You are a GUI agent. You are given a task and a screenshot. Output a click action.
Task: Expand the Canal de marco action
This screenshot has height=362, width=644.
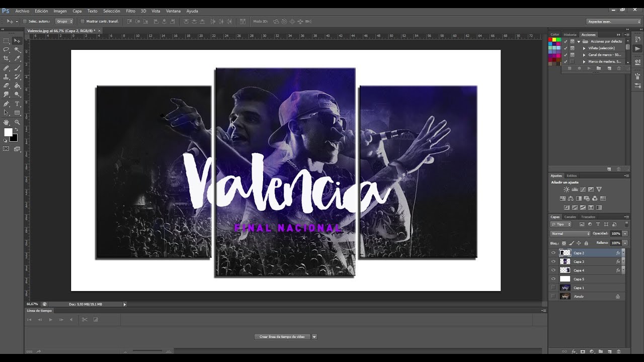tap(584, 54)
